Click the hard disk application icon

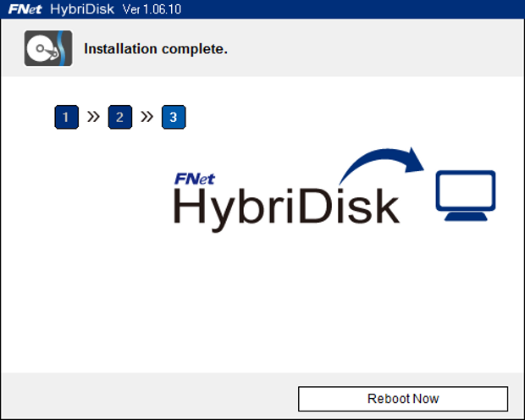(48, 48)
